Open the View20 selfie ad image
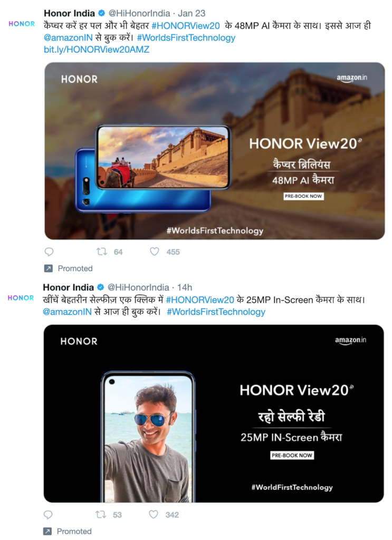 point(214,413)
